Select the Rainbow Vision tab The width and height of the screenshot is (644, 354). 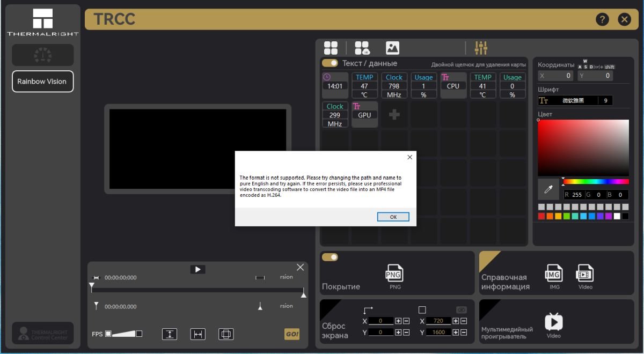[42, 82]
